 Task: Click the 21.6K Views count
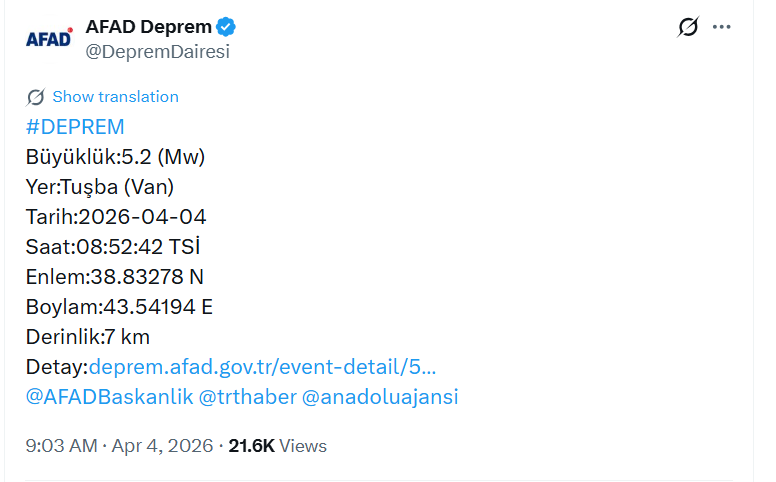click(x=278, y=446)
